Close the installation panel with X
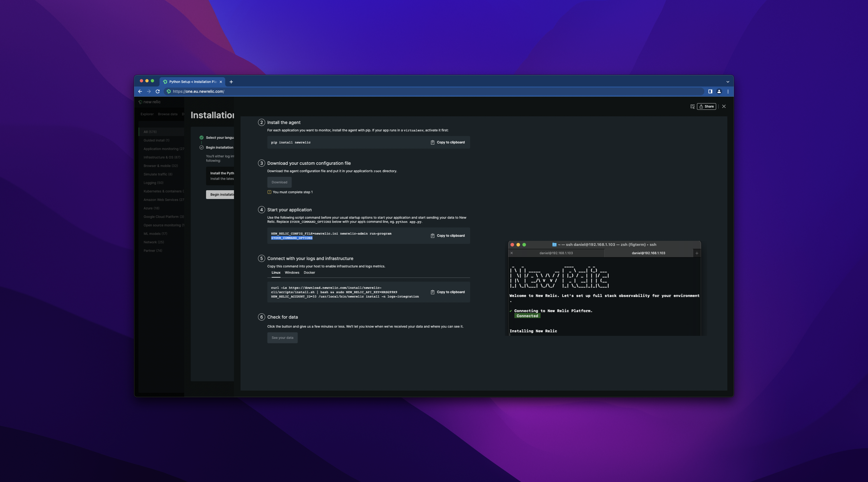Viewport: 868px width, 482px height. point(724,106)
